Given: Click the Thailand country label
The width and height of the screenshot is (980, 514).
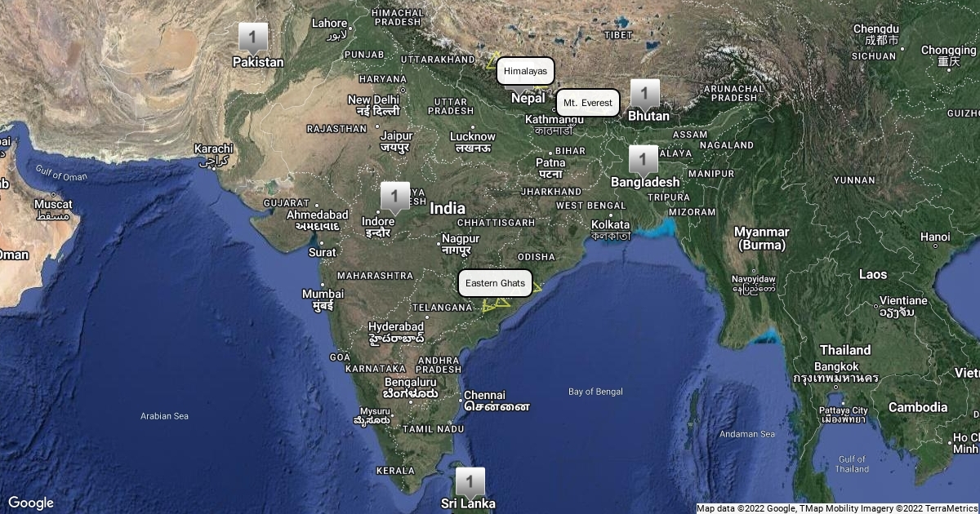Looking at the screenshot, I should click(845, 350).
